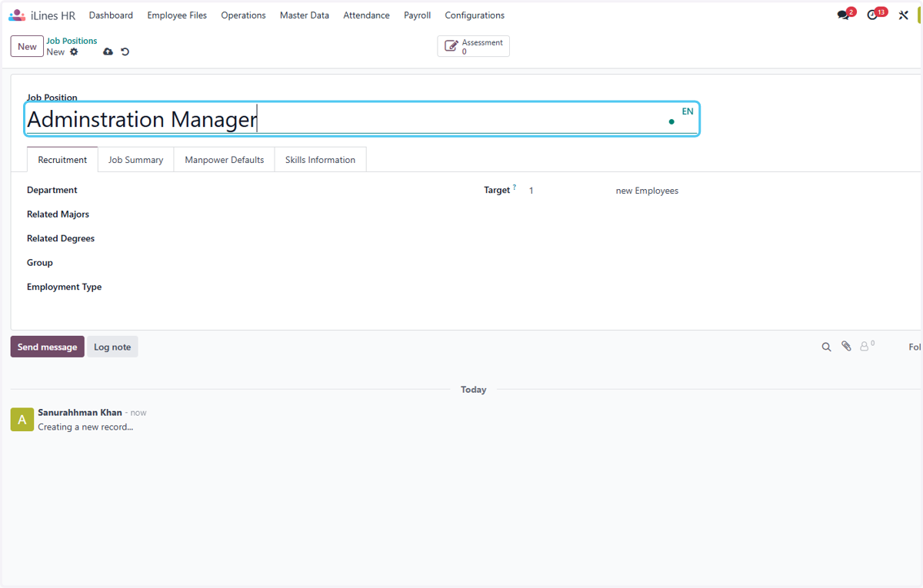Viewport: 923px width, 588px height.
Task: Open the debug tools wrench icon
Action: [x=904, y=15]
